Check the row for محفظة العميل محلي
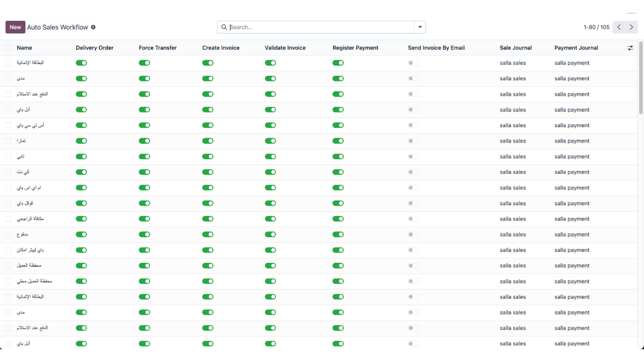 [8, 281]
